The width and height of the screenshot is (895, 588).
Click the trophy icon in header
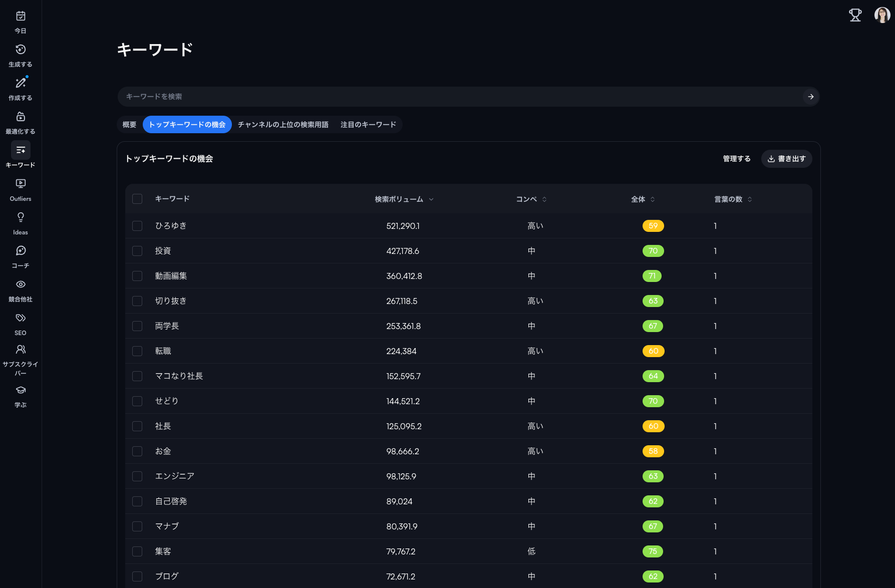855,15
